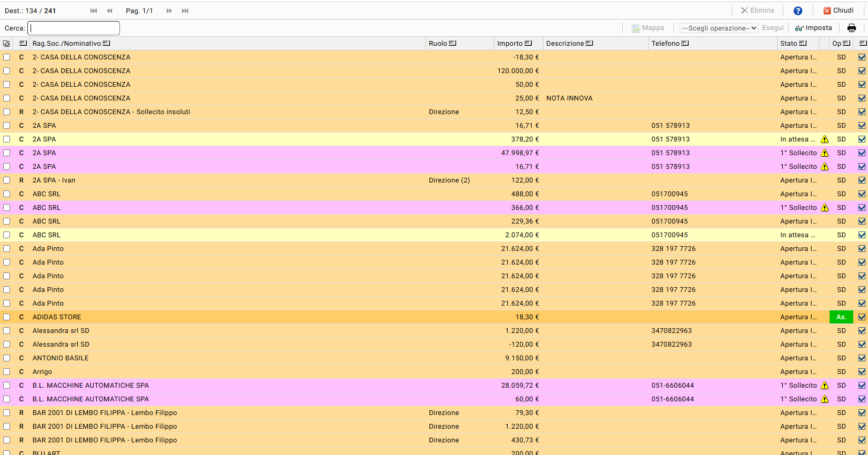
Task: Open filter icon beside Ruolo header
Action: coord(452,43)
